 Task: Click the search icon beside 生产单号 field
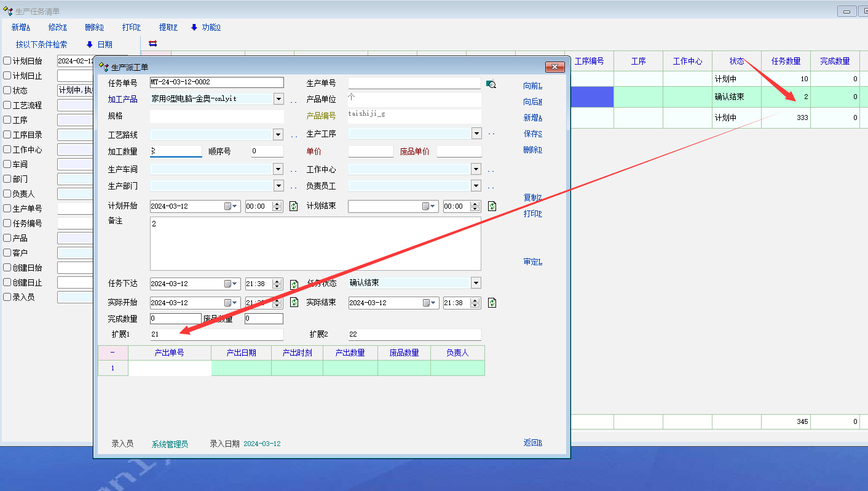[491, 84]
